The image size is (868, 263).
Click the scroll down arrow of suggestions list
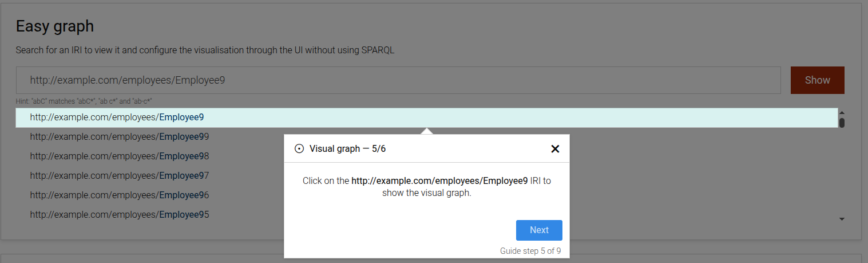pos(842,219)
